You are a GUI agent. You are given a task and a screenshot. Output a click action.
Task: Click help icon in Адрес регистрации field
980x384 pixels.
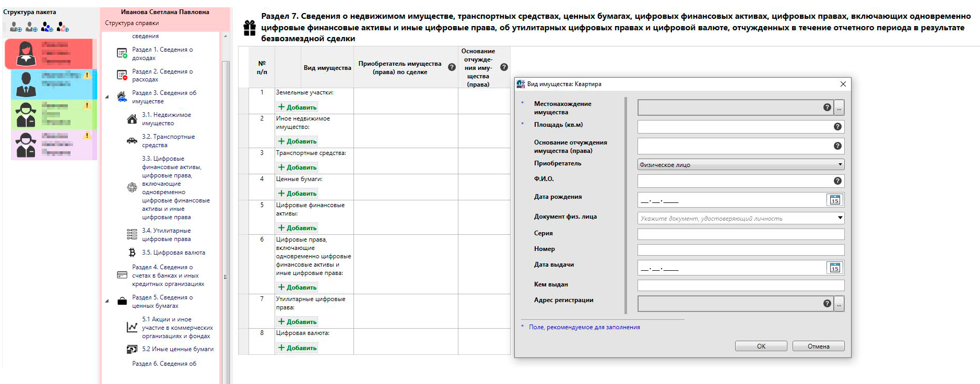point(827,304)
